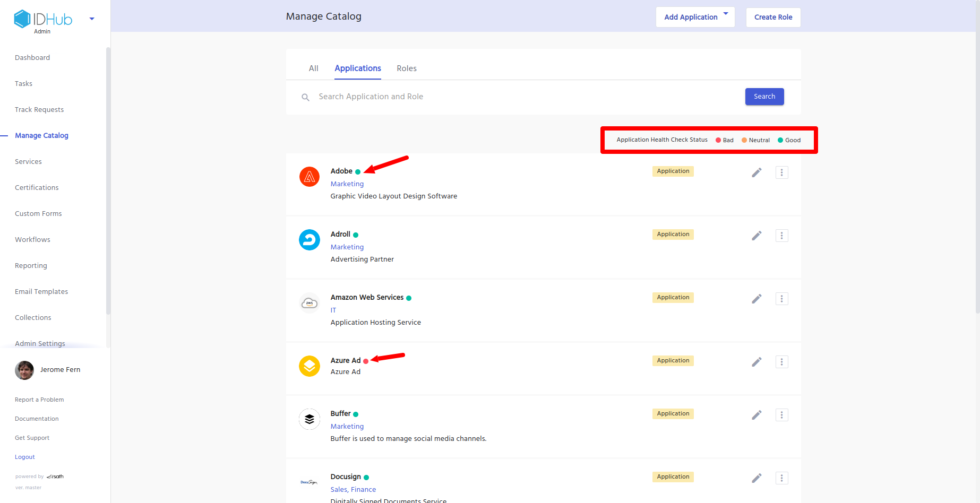Click the edit pencil icon for Docusign

(757, 478)
